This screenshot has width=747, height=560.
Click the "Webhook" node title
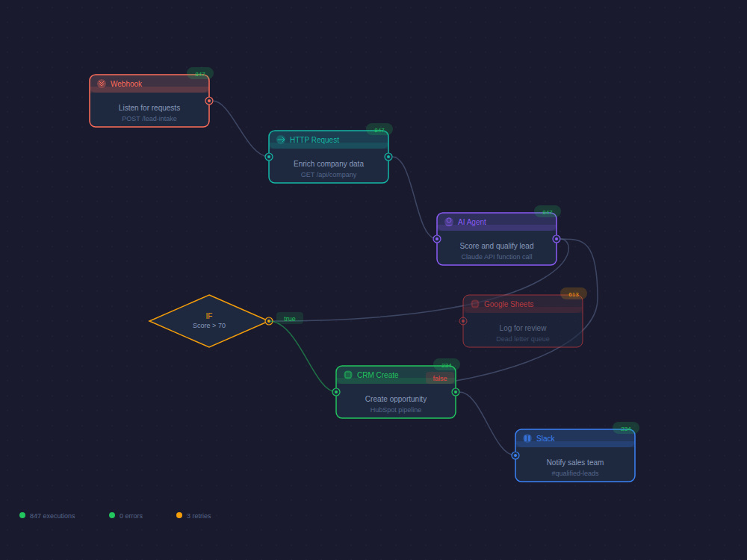(126, 84)
